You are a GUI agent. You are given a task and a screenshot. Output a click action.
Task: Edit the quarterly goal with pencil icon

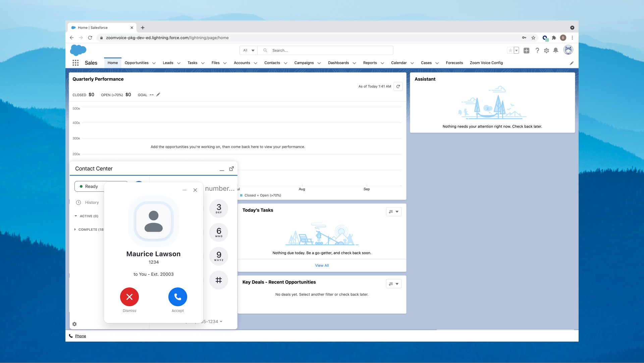[158, 95]
